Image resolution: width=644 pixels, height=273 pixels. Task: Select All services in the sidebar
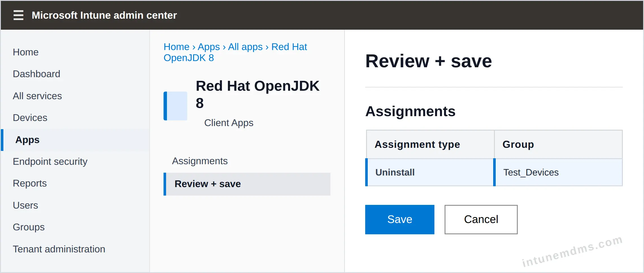37,96
